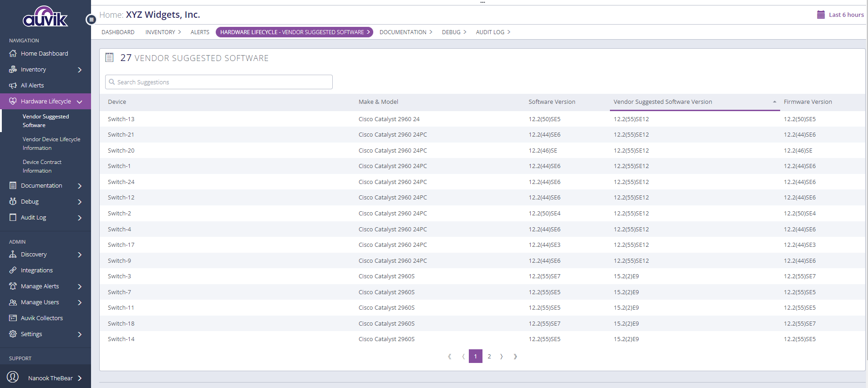Collapse the sidebar with the hamburger toggle
This screenshot has height=388, width=868.
click(x=91, y=20)
